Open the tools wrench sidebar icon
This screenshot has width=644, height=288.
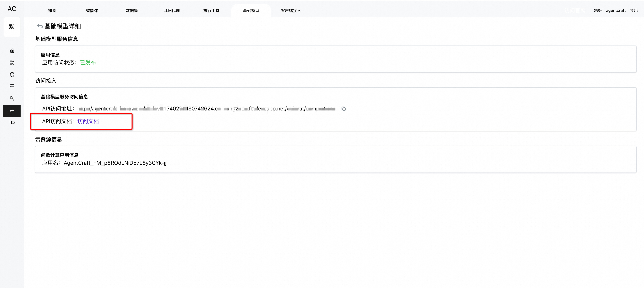point(12,98)
